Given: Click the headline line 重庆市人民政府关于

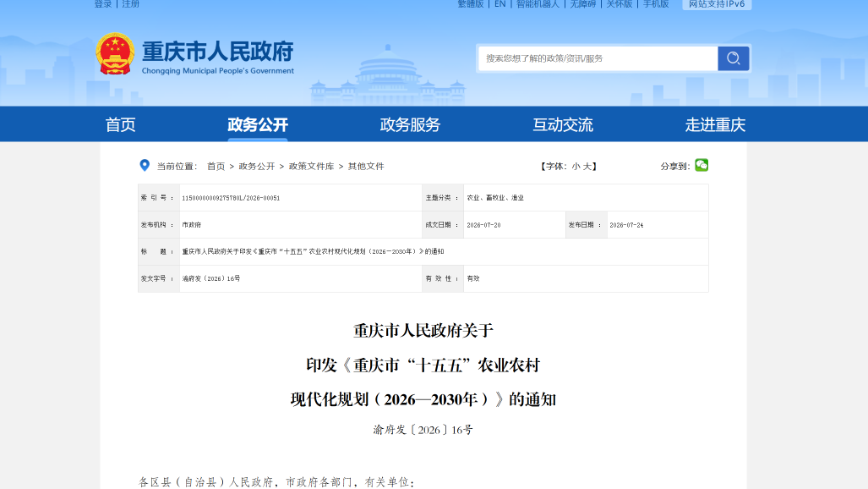Looking at the screenshot, I should pyautogui.click(x=423, y=331).
